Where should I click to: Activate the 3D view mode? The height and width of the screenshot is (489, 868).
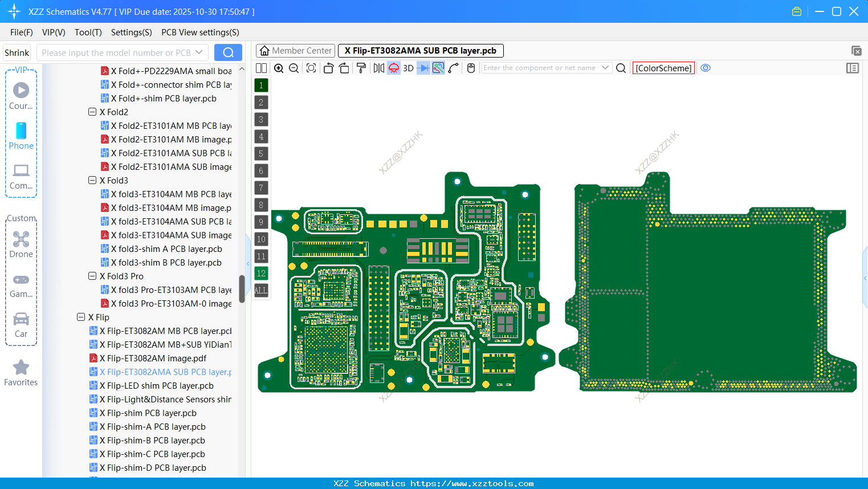(x=407, y=68)
